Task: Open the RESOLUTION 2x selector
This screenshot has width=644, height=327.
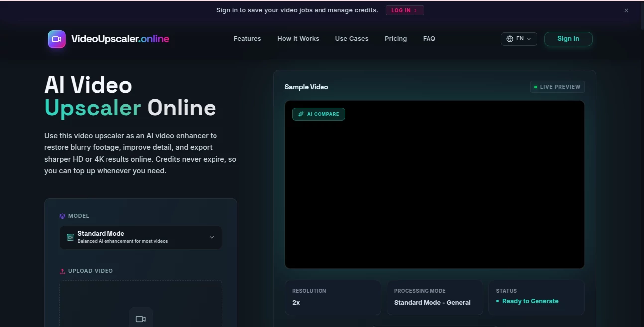Action: [332, 297]
